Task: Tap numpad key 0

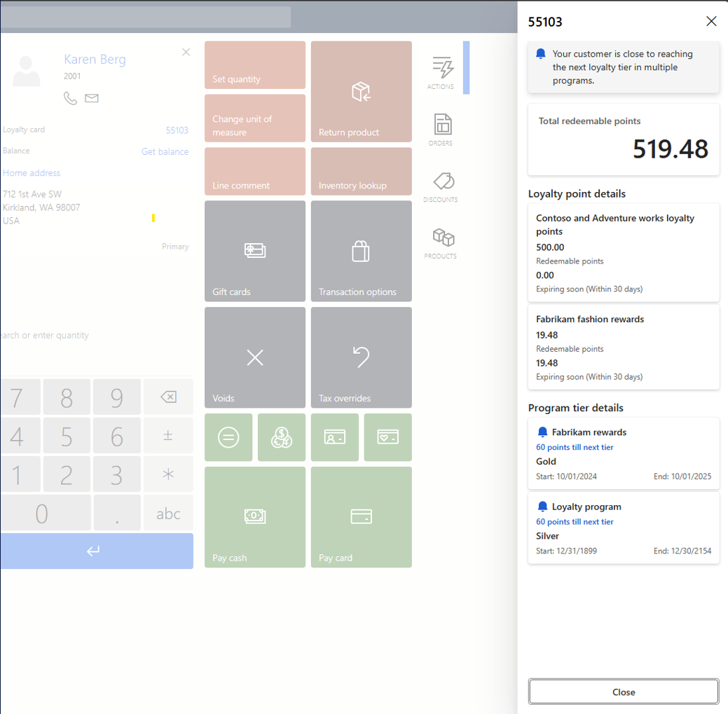Action: (x=46, y=512)
